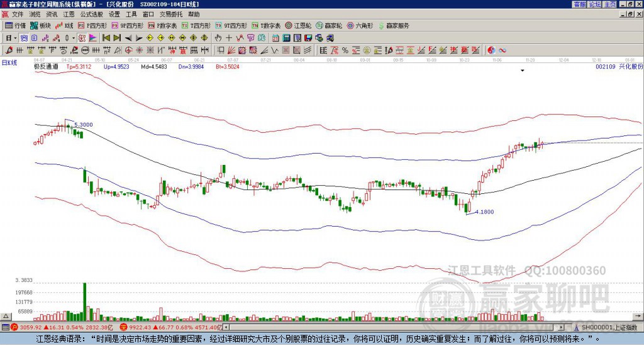
Task: Restore the inner document window
Action: pos(630,14)
